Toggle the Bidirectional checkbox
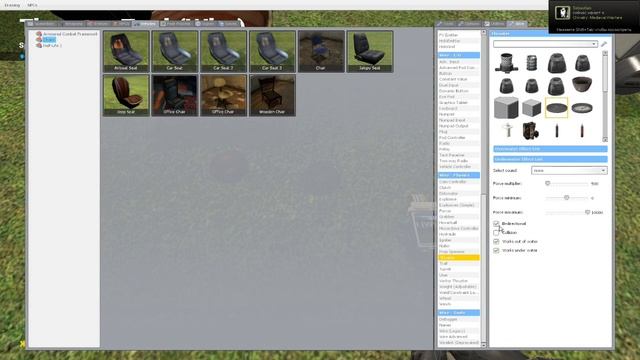 click(496, 224)
